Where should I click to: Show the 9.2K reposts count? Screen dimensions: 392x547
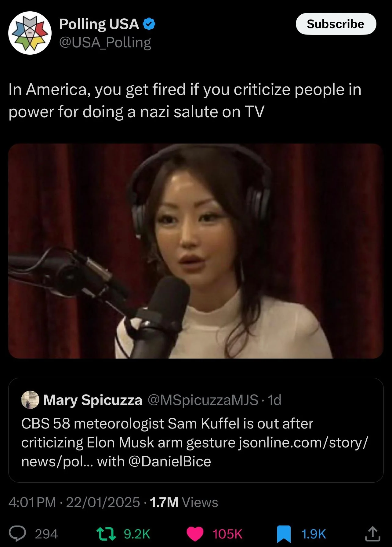pyautogui.click(x=137, y=534)
